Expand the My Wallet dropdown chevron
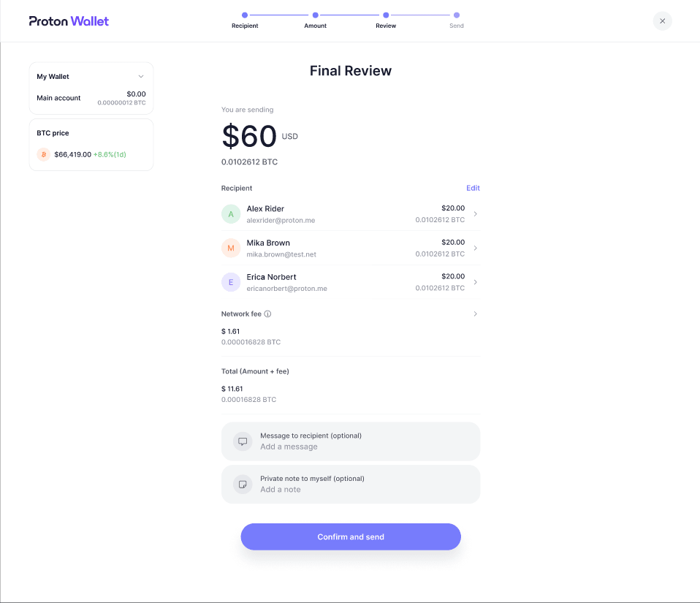Viewport: 700px width, 603px height. [x=141, y=76]
